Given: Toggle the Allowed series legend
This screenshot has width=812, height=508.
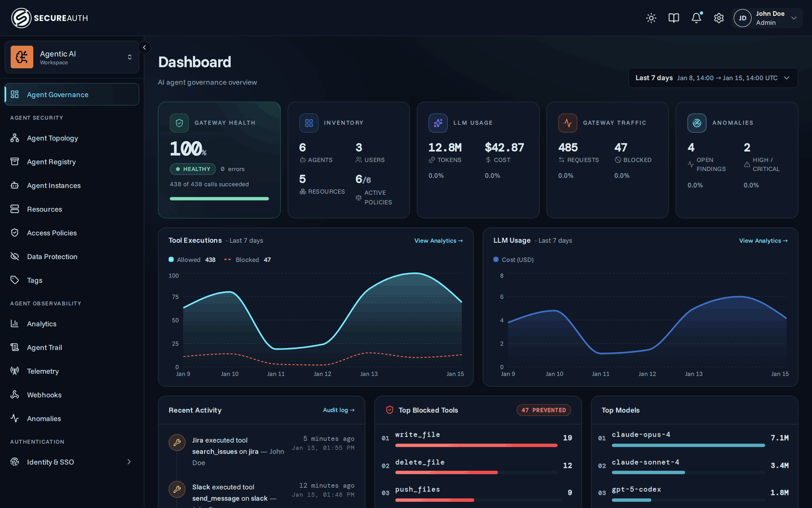Looking at the screenshot, I should (192, 260).
